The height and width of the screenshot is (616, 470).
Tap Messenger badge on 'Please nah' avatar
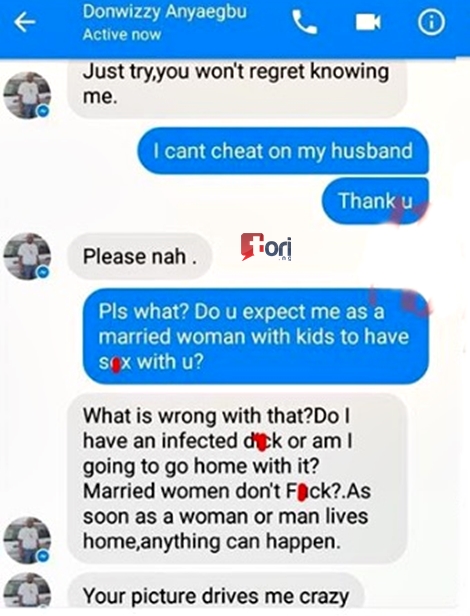pyautogui.click(x=43, y=272)
